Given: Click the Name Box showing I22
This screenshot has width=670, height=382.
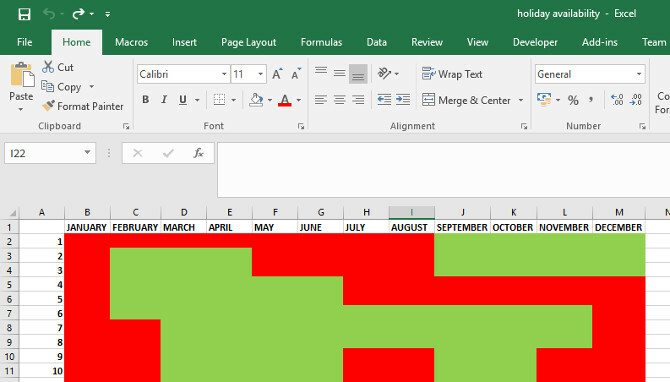Looking at the screenshot, I should pyautogui.click(x=50, y=153).
